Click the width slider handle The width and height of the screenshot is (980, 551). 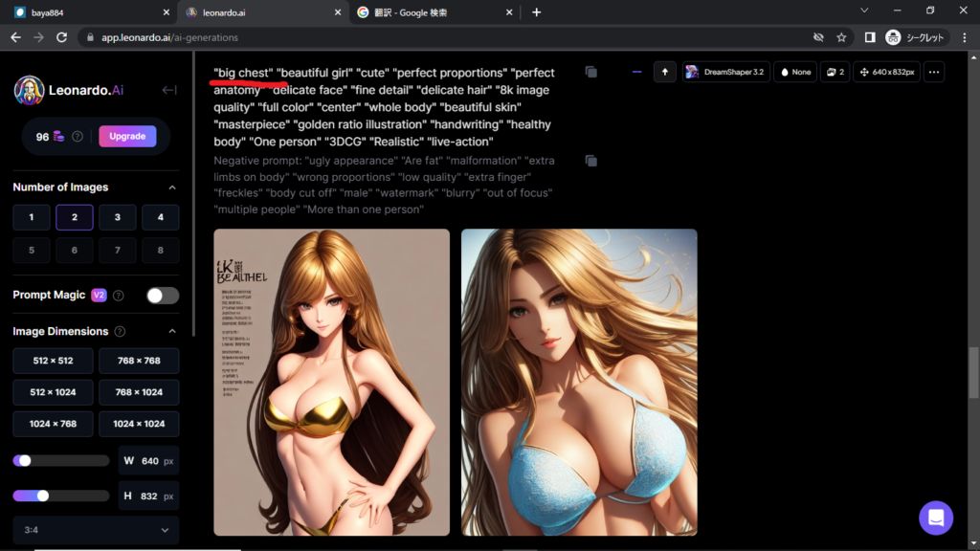click(25, 461)
